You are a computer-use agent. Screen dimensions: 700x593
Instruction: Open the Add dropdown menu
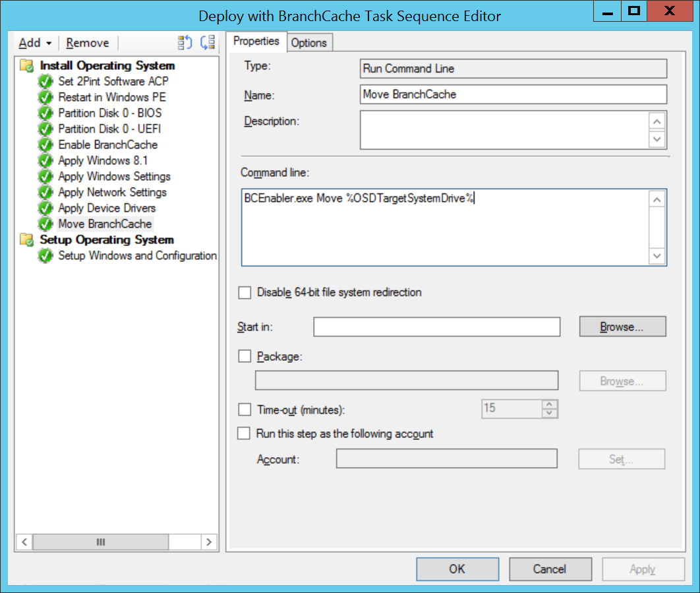tap(35, 43)
